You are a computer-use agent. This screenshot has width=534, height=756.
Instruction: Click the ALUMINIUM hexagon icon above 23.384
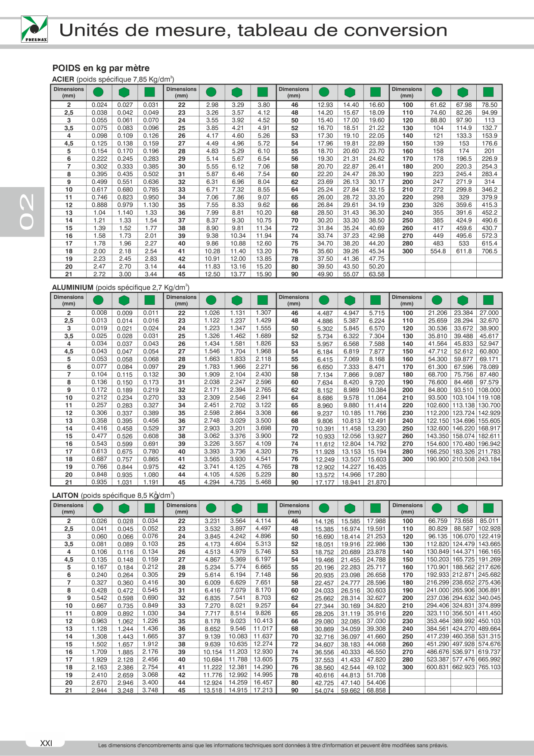(463, 300)
